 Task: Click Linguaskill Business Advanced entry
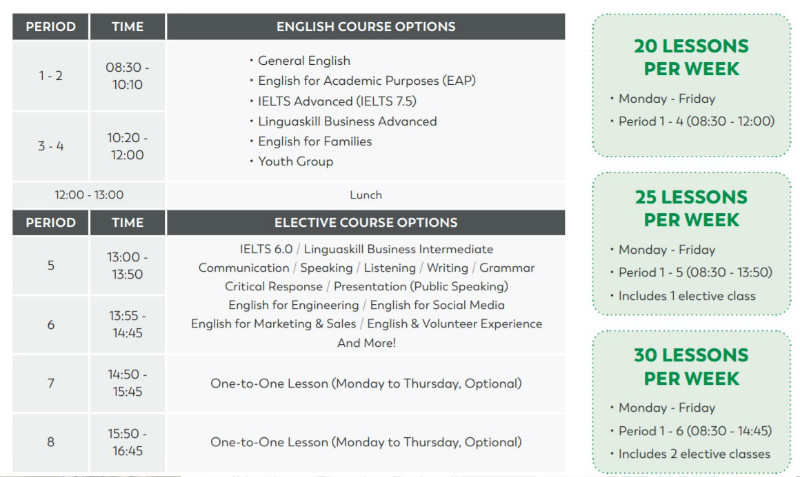pos(347,121)
